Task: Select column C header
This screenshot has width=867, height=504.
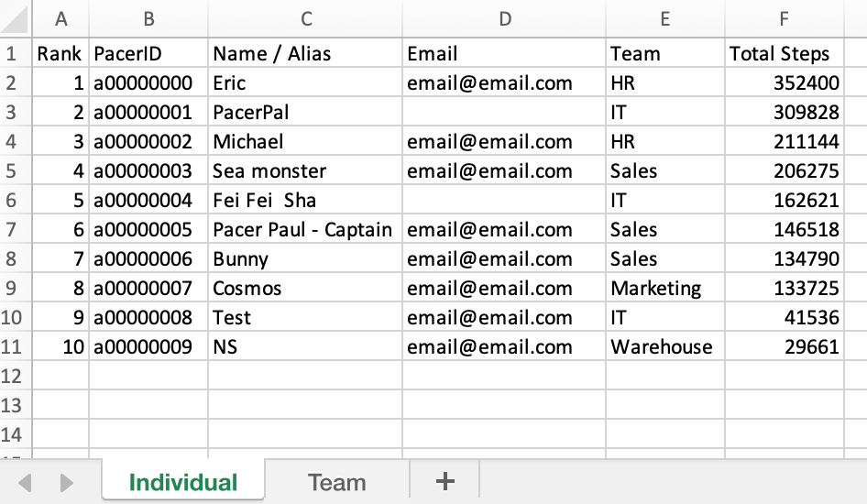Action: point(305,18)
